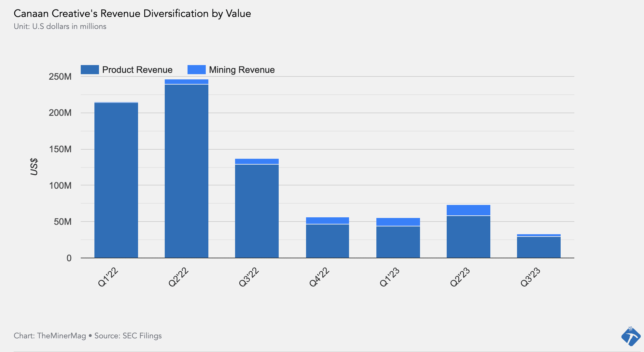Click the Product Revenue legend color swatch
Screen dimensions: 644x352
90,70
